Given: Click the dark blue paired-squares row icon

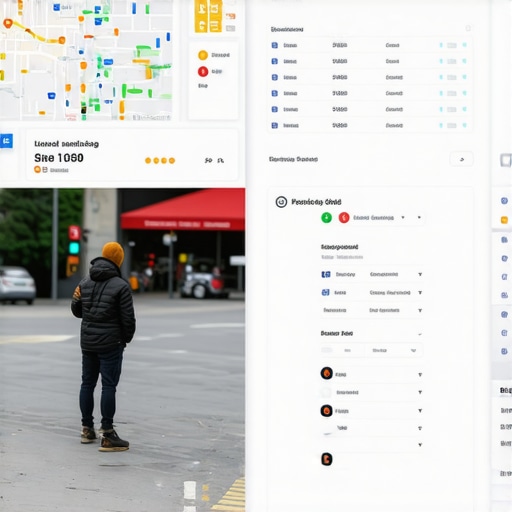Looking at the screenshot, I should coord(326,274).
